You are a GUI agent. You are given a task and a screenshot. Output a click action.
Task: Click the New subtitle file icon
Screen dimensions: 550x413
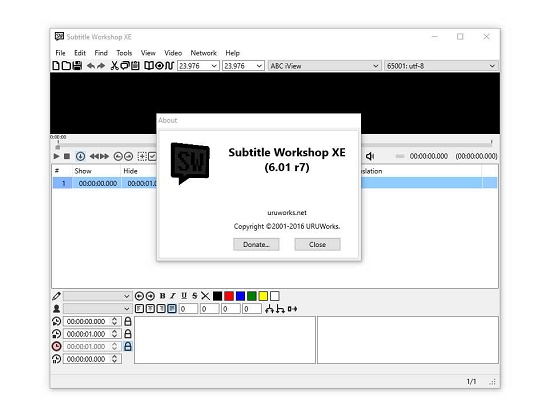[56, 66]
